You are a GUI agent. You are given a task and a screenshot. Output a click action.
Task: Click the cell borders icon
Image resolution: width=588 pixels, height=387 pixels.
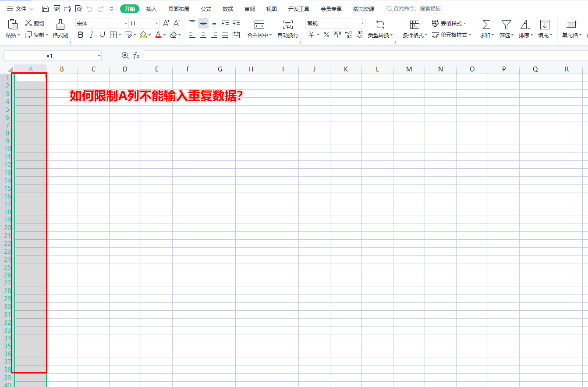pyautogui.click(x=113, y=35)
